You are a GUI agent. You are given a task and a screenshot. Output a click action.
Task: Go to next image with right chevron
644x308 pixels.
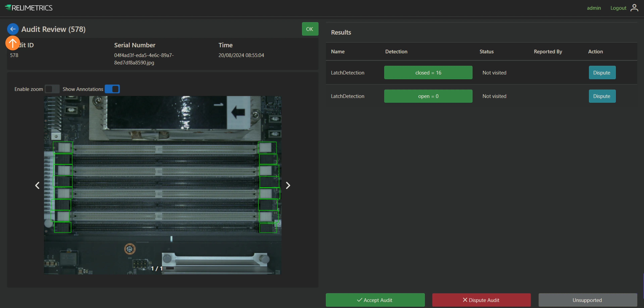pyautogui.click(x=288, y=185)
